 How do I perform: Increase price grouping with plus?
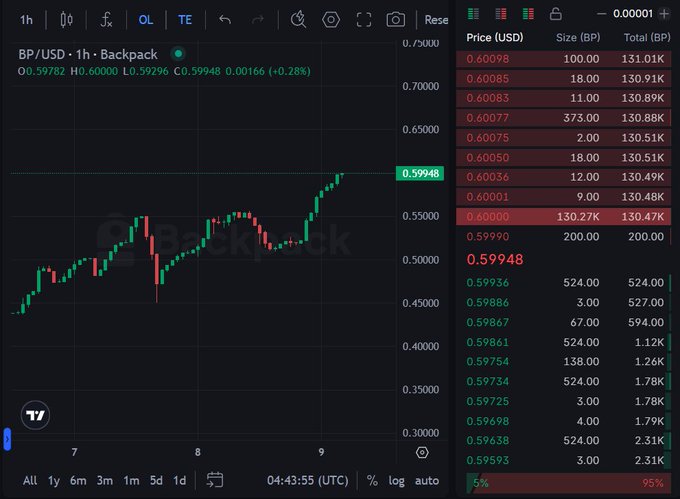664,14
